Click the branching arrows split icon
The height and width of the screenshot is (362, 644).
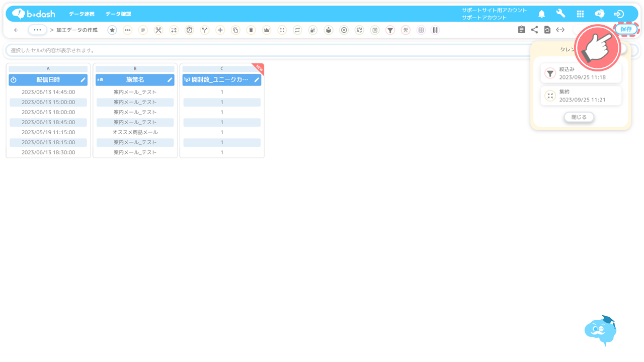pos(205,30)
